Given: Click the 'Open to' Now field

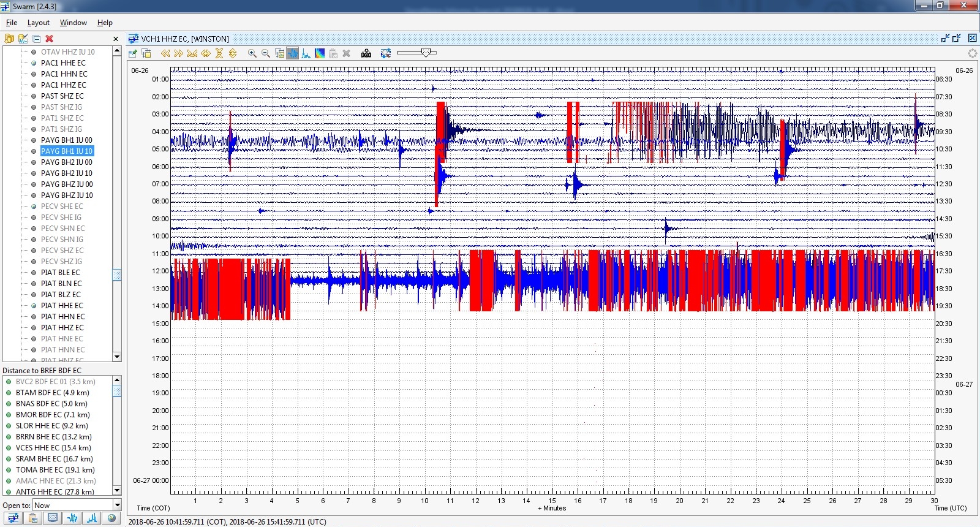Looking at the screenshot, I should pyautogui.click(x=73, y=505).
